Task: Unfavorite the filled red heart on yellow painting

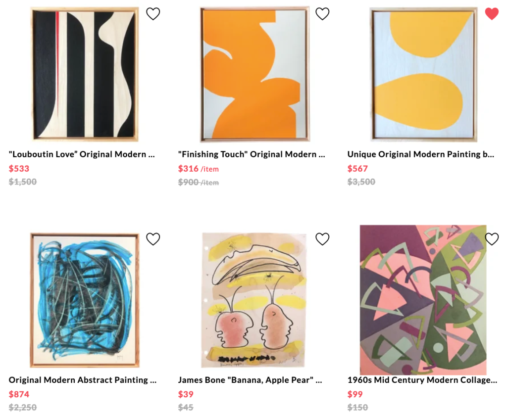Action: 492,14
